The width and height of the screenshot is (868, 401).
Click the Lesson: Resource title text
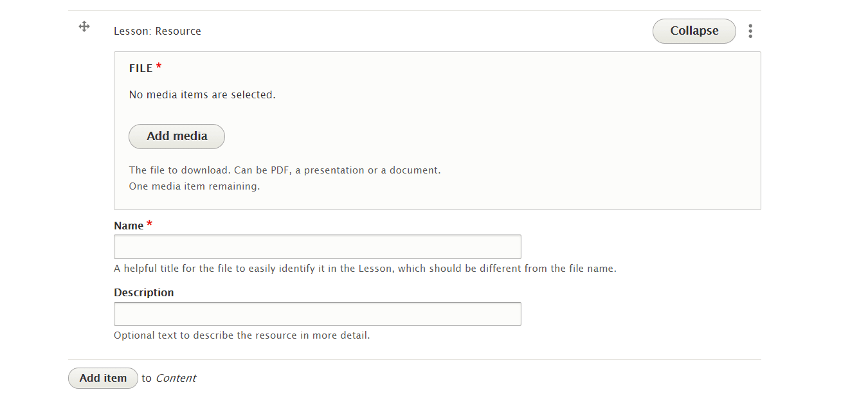click(158, 31)
